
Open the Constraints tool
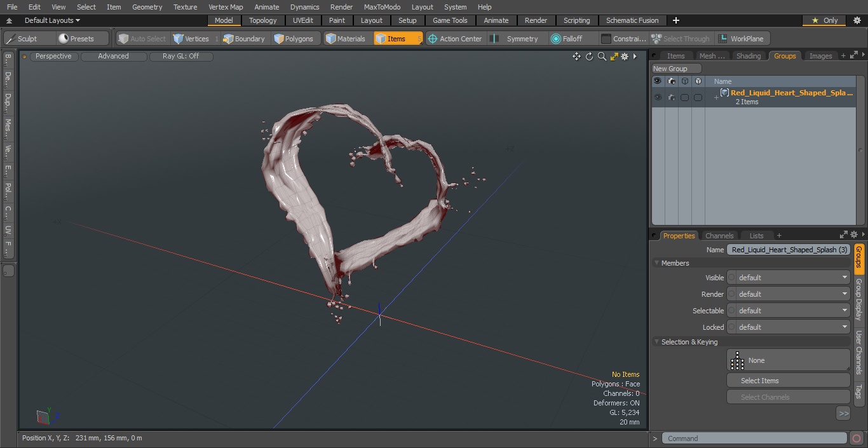[x=624, y=39]
